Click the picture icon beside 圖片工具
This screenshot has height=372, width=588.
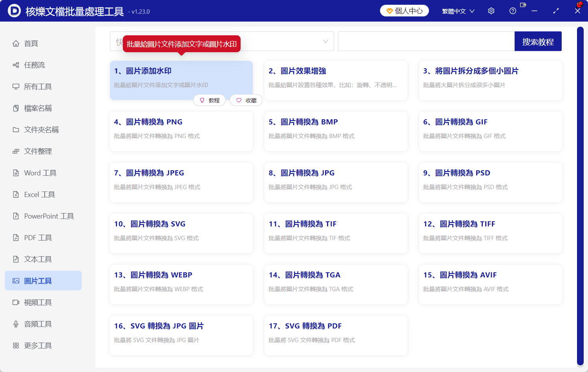point(16,281)
